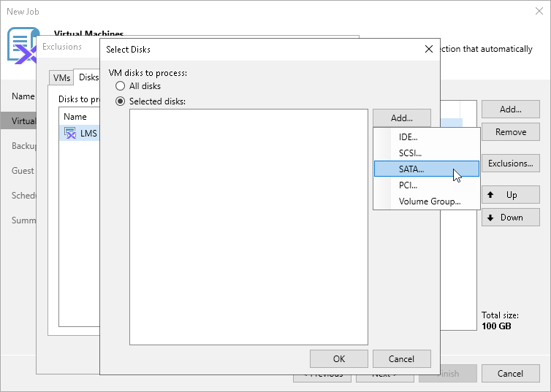Choose the Selected disks radio option
This screenshot has height=392, width=551.
pyautogui.click(x=121, y=101)
